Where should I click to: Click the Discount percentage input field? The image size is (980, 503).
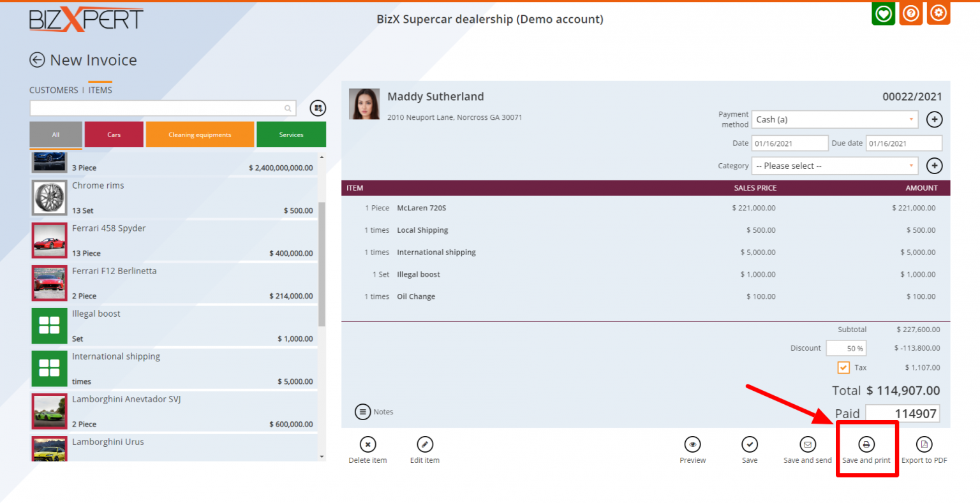(x=846, y=348)
